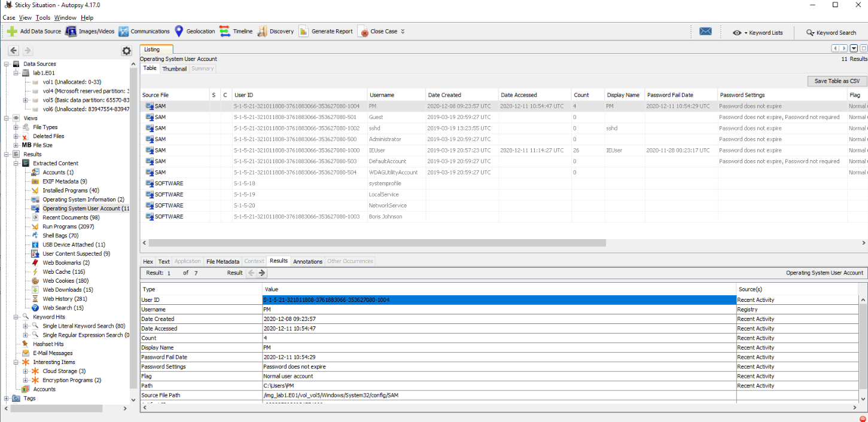Expand the Deleted Files node
The image size is (868, 422).
[x=16, y=136]
